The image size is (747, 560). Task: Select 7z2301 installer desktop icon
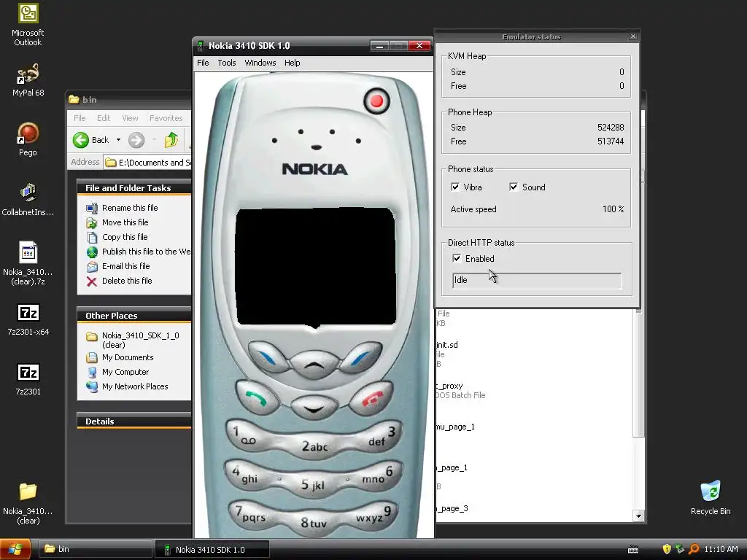point(28,379)
